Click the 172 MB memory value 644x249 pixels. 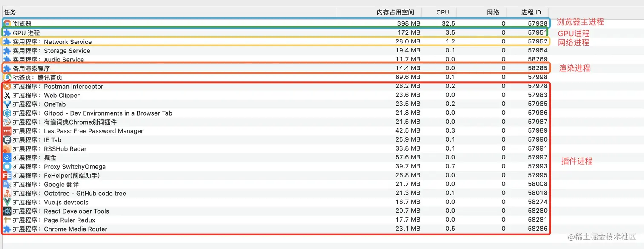409,33
